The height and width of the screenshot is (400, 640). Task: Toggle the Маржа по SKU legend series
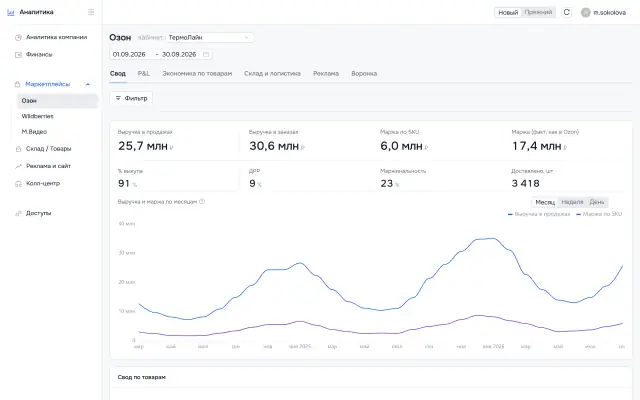(599, 214)
